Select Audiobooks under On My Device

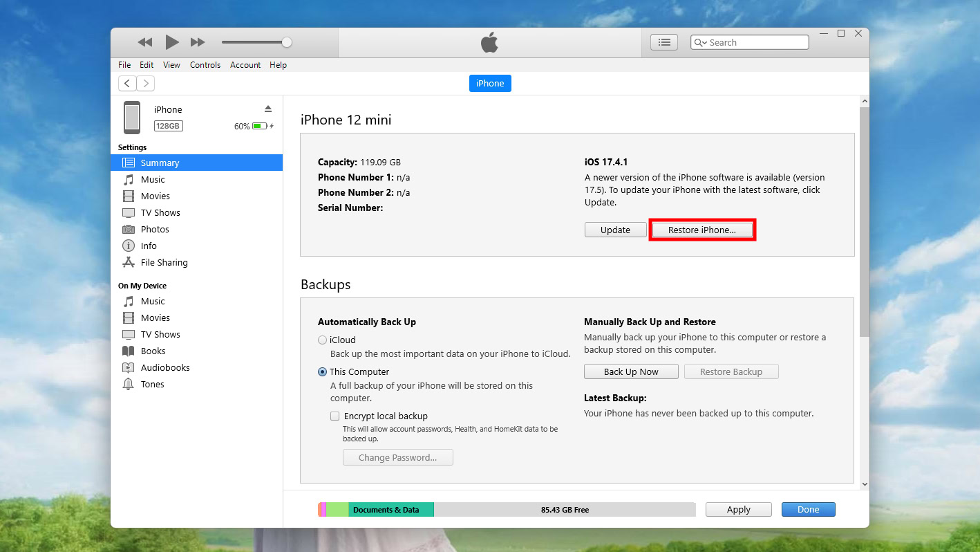(165, 367)
